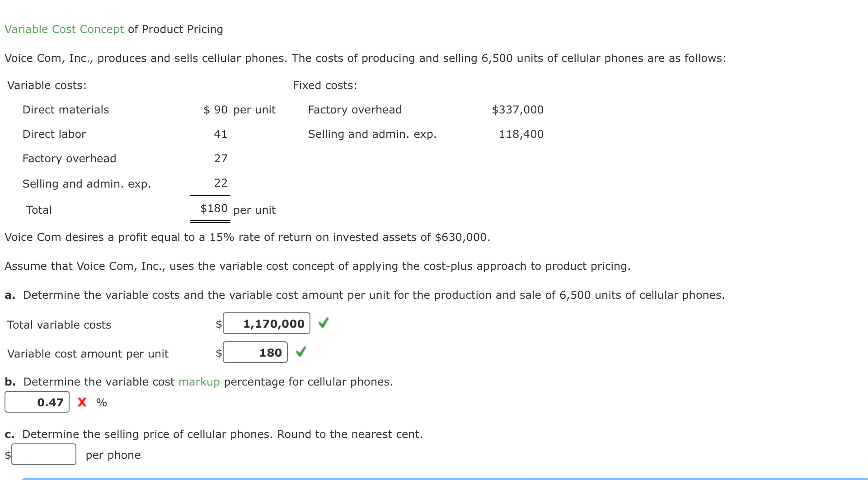Select the $180 total per unit value
Viewport: 868px width, 480px height.
[x=213, y=208]
